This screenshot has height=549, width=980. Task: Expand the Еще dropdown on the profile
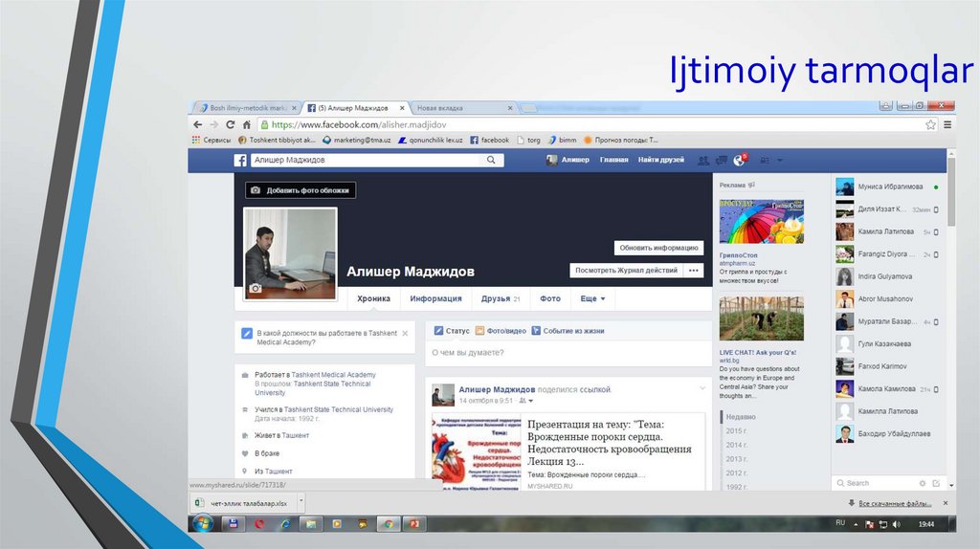pyautogui.click(x=592, y=298)
